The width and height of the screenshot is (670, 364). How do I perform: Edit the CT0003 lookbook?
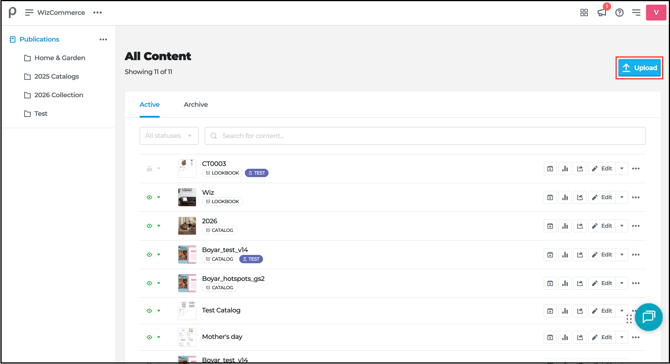tap(602, 169)
